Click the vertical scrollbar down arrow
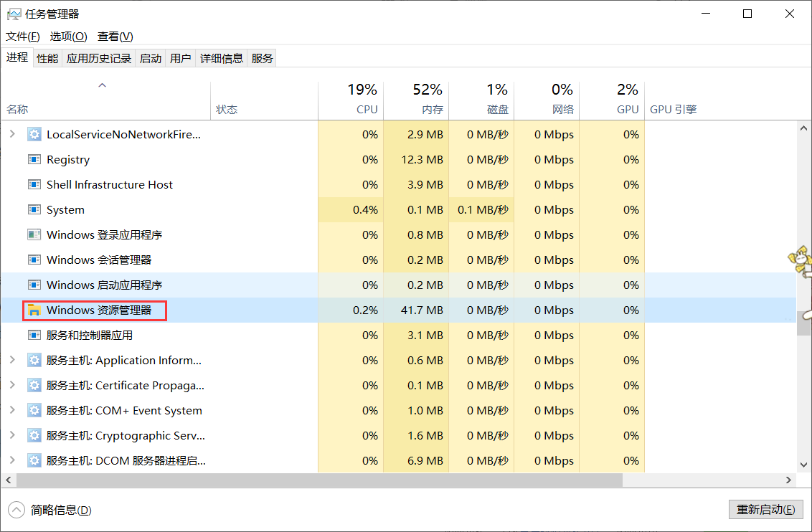 point(803,465)
